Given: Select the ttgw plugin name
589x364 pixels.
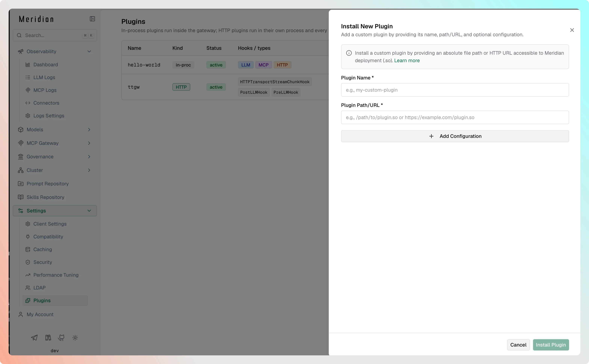Looking at the screenshot, I should pos(134,87).
